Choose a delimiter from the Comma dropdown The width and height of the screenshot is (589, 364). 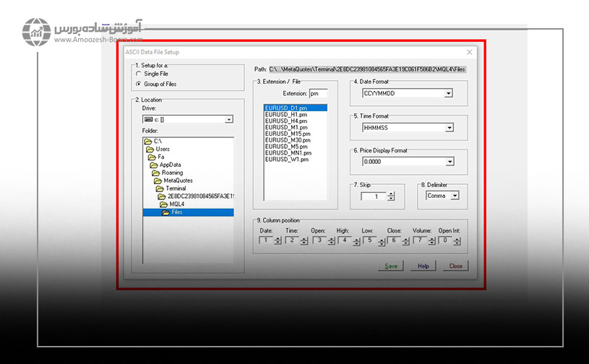[x=455, y=195]
